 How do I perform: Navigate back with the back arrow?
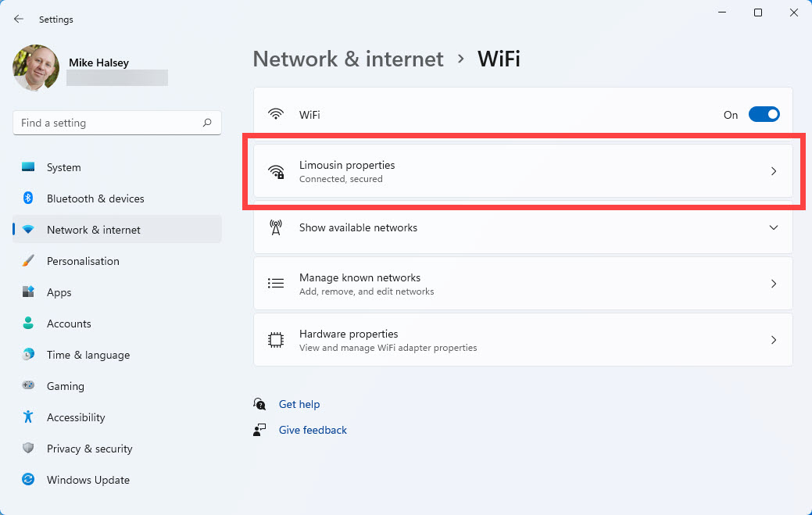pyautogui.click(x=19, y=19)
